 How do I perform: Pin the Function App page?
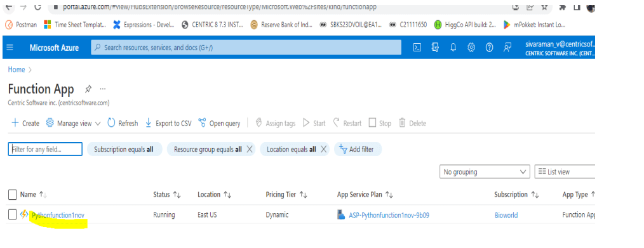click(x=88, y=89)
